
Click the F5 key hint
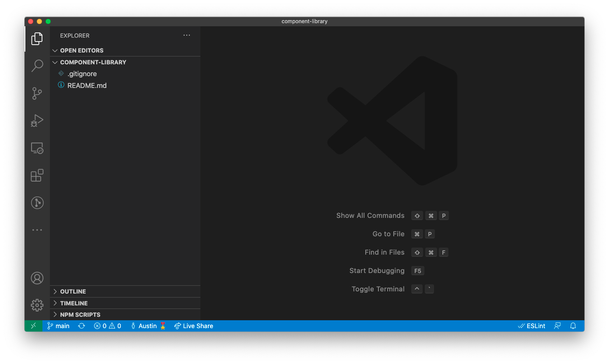click(x=418, y=271)
